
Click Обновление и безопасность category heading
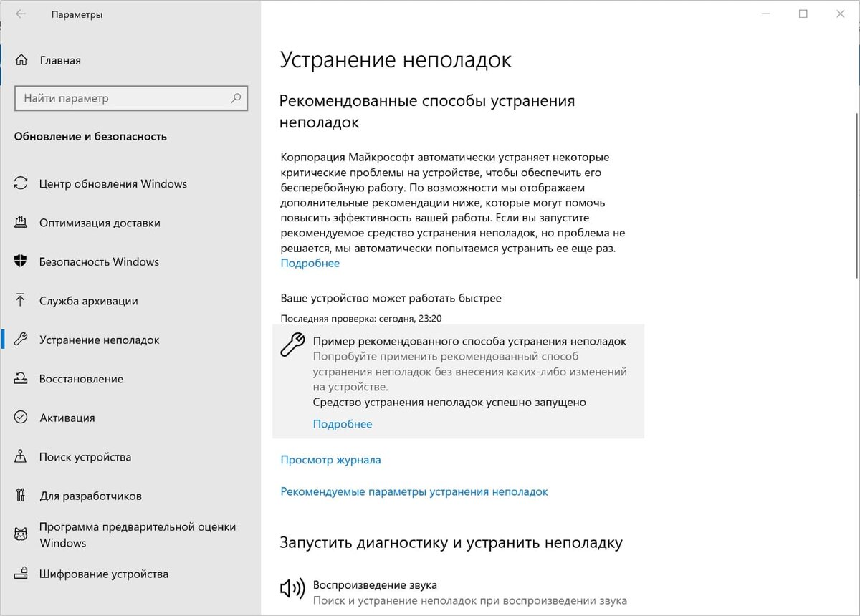90,136
